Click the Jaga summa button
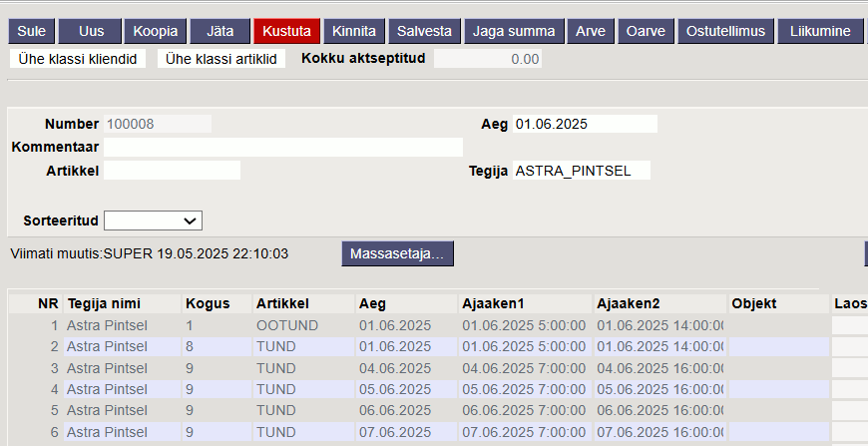 coord(514,31)
